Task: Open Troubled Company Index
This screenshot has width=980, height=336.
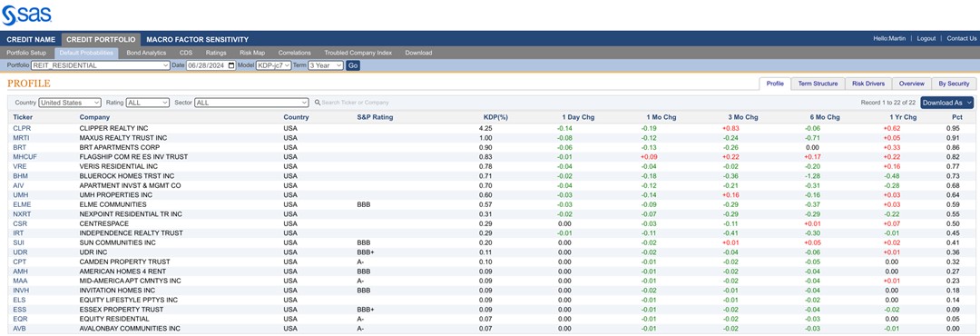Action: click(358, 54)
